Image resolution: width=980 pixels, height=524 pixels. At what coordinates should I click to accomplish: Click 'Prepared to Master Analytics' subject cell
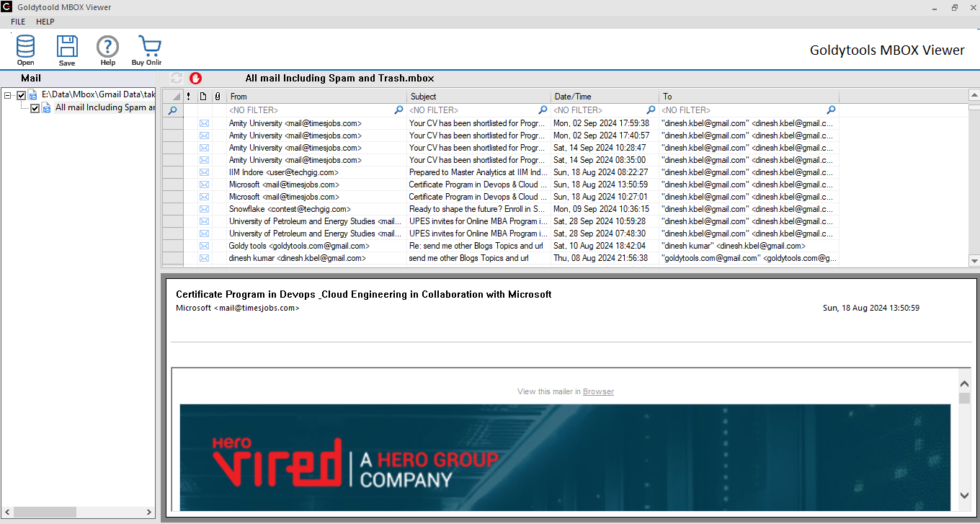[478, 172]
